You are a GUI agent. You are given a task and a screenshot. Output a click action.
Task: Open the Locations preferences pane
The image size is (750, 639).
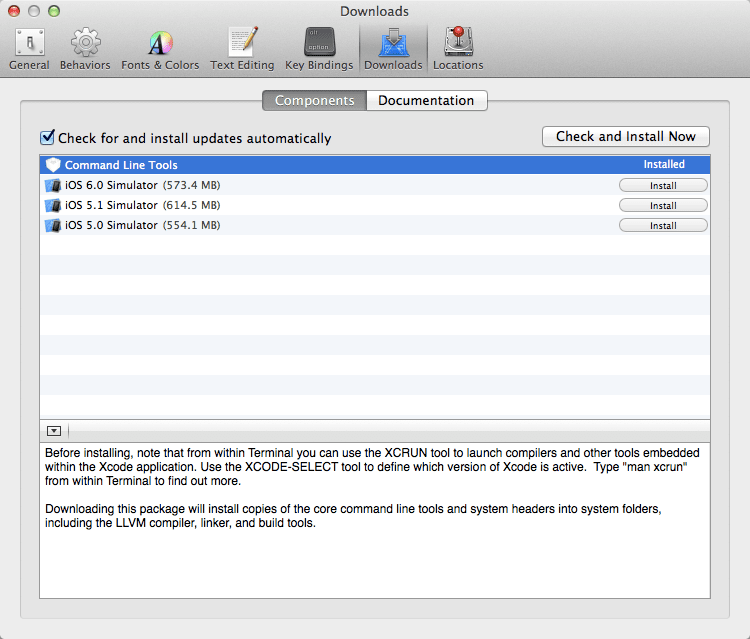[458, 48]
